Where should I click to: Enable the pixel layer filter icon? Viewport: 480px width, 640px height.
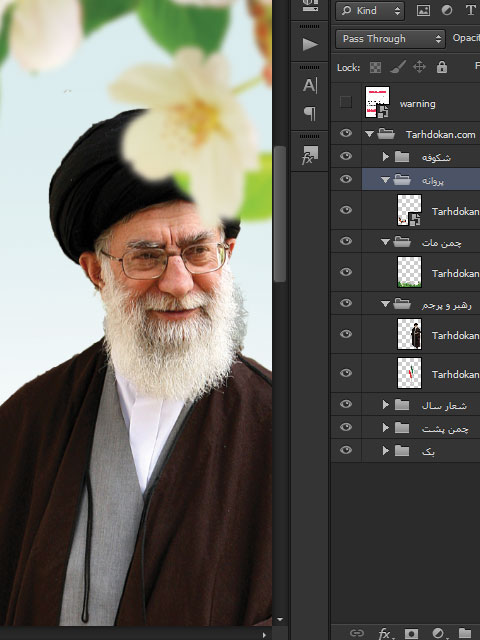click(423, 11)
